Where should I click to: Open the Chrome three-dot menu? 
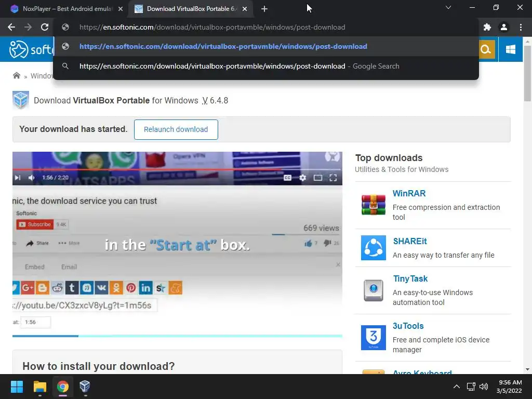521,27
